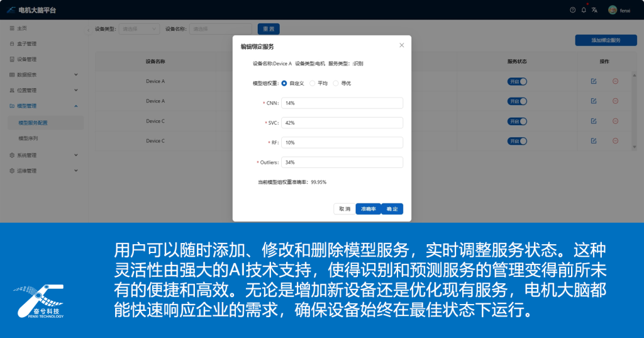Image resolution: width=644 pixels, height=338 pixels.
Task: Go to 设备管理 in the sidebar
Action: click(26, 59)
